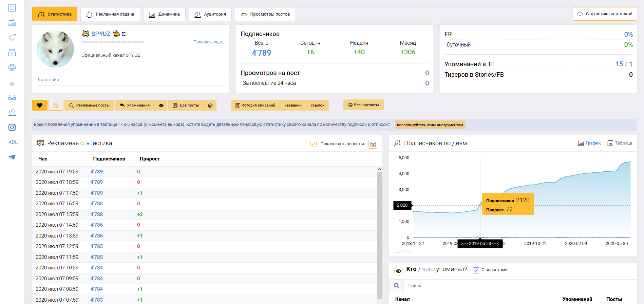Switch to the Просмотры постов tab

coord(265,14)
